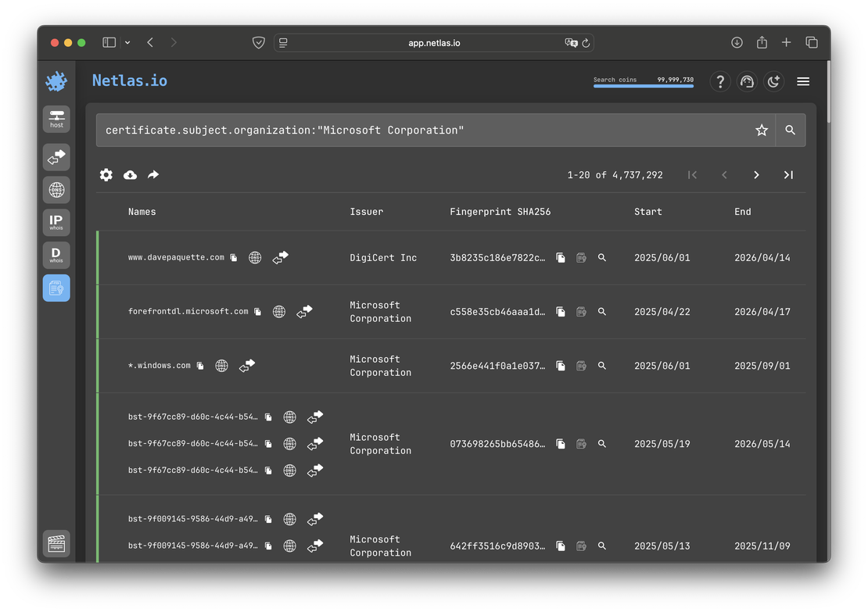Click the certificate search query field
The image size is (868, 612).
point(422,131)
